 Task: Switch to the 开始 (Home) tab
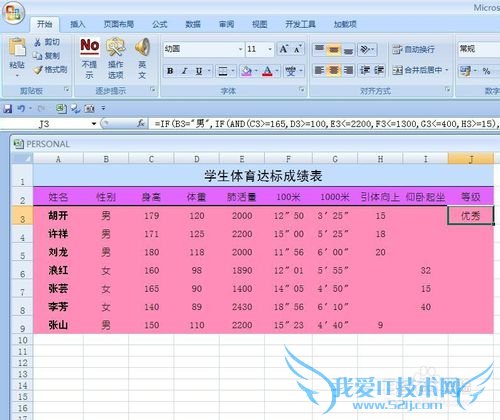pos(44,24)
